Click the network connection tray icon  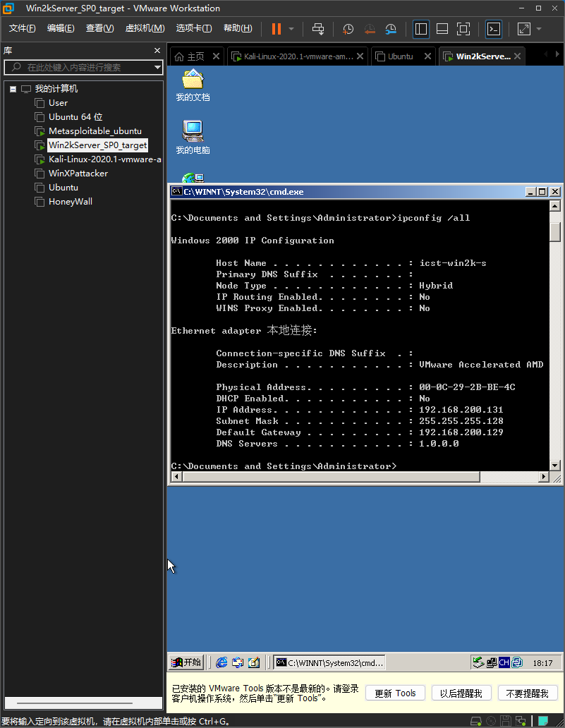point(491,662)
